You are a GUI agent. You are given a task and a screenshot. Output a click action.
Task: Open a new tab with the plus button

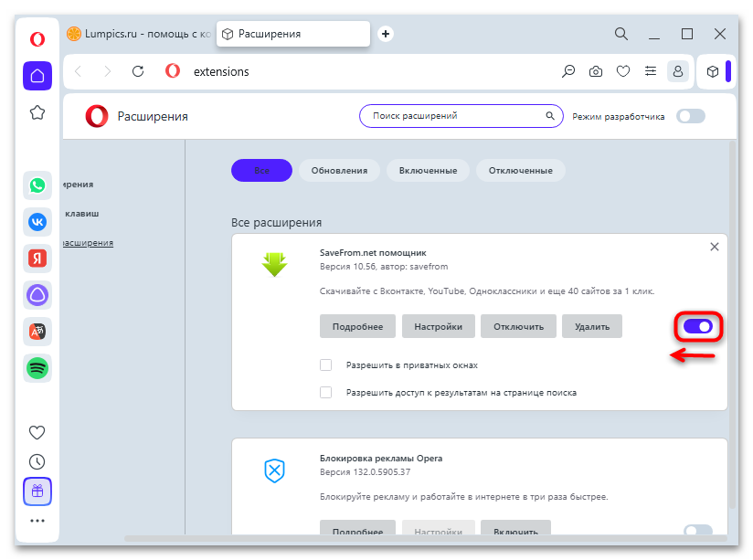point(385,34)
